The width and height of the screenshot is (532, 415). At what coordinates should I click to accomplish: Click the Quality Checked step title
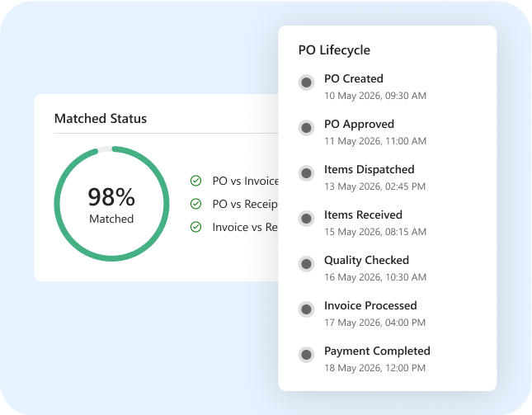[x=366, y=261]
